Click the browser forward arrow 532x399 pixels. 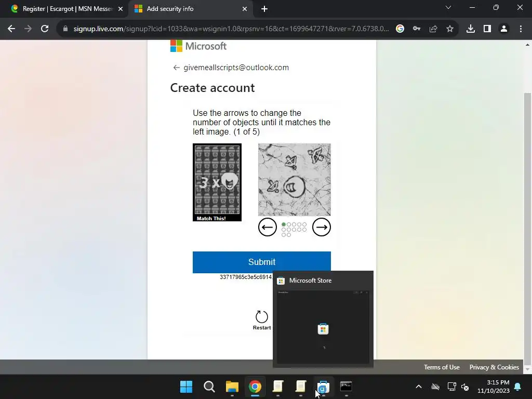coord(28,29)
